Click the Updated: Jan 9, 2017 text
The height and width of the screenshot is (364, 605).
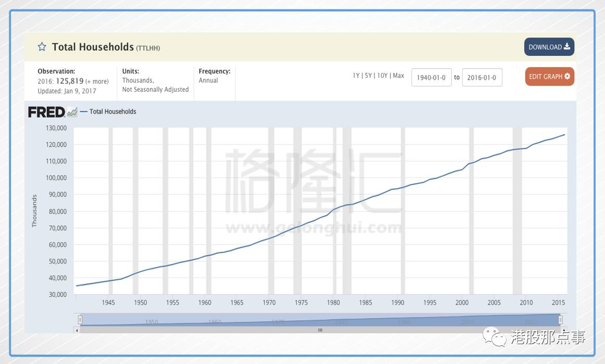(x=67, y=91)
